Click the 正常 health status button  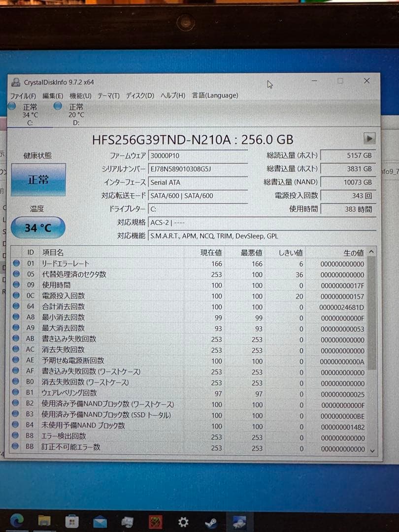[38, 179]
